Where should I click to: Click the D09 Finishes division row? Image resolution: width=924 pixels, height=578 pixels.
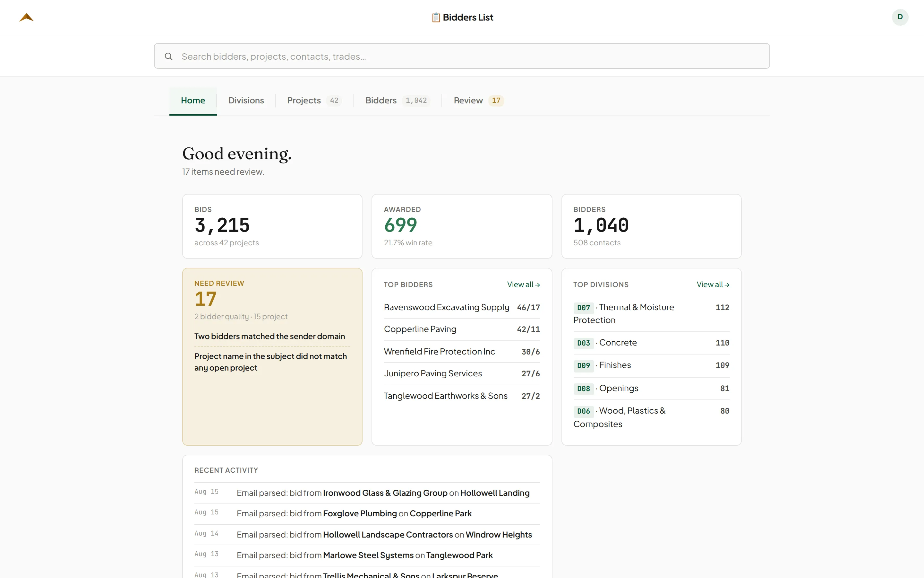point(651,365)
